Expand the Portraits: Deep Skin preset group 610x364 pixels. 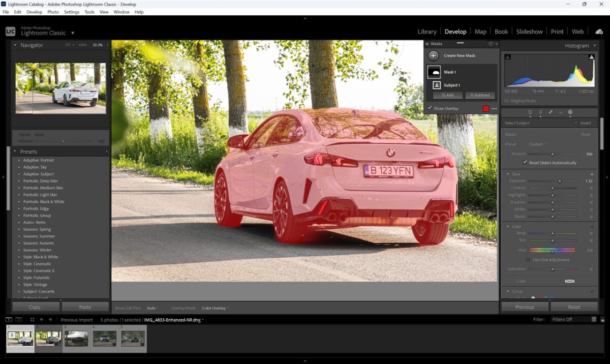tap(19, 181)
